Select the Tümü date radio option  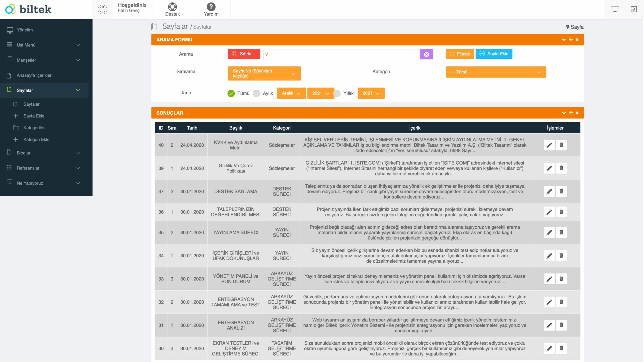pos(231,93)
